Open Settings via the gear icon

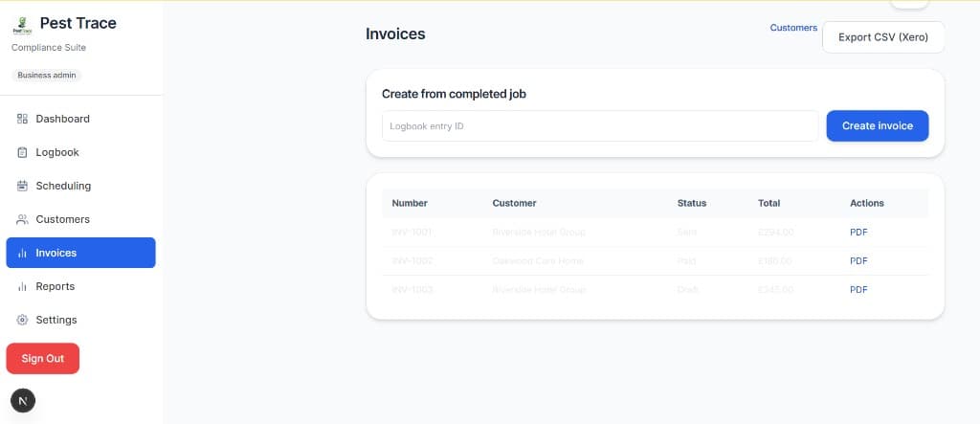click(x=23, y=321)
